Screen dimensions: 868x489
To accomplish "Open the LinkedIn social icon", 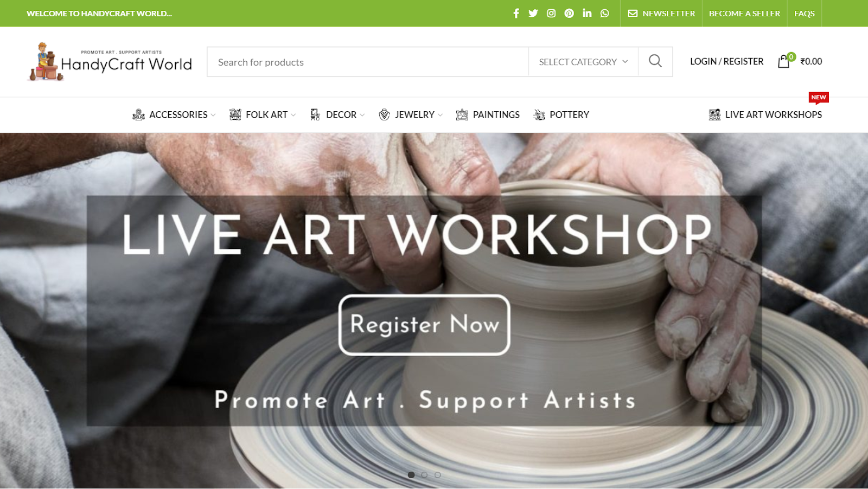I will click(x=587, y=13).
